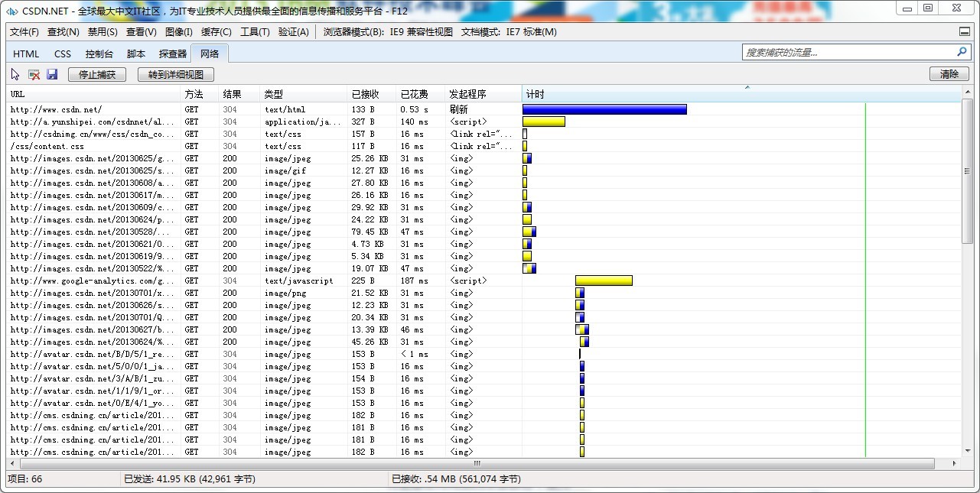Switch to the 探查器 tab
Viewport: 980px width, 493px height.
[x=173, y=54]
